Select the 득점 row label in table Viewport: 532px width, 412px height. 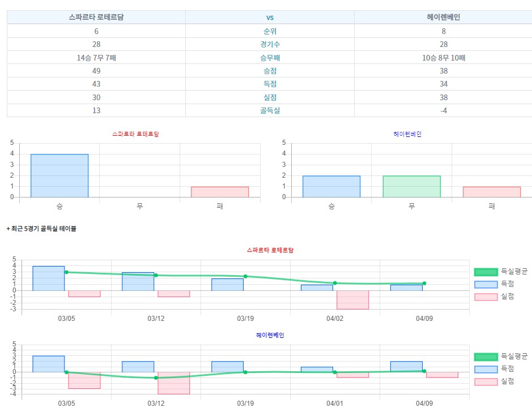coord(270,84)
